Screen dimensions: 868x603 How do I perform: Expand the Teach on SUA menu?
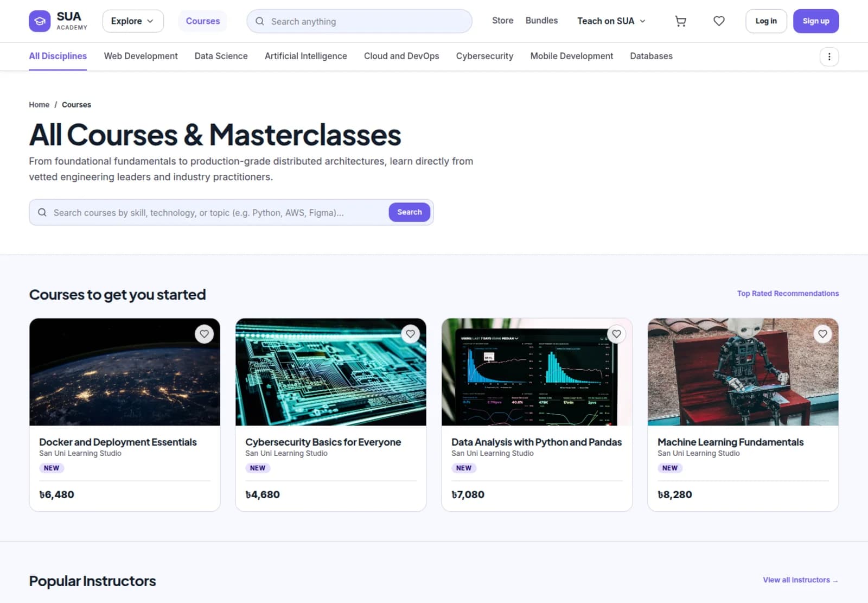[x=611, y=21]
